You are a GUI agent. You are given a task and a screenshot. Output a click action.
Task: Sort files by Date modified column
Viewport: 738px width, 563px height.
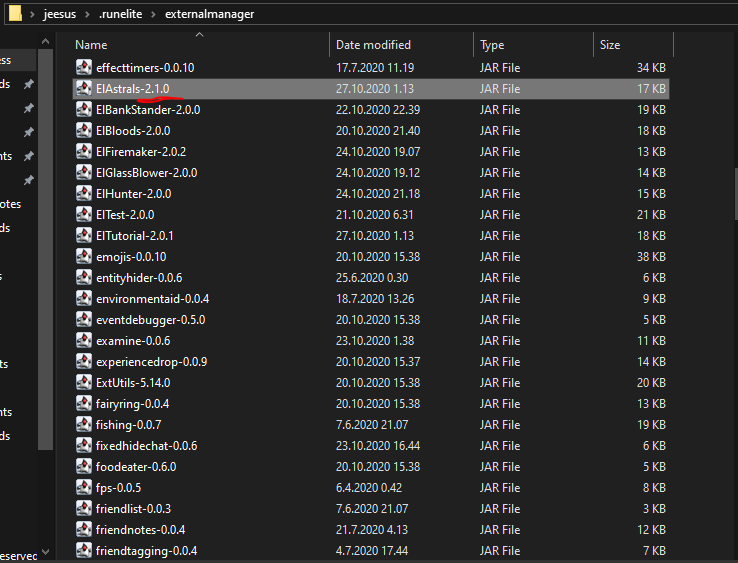373,45
